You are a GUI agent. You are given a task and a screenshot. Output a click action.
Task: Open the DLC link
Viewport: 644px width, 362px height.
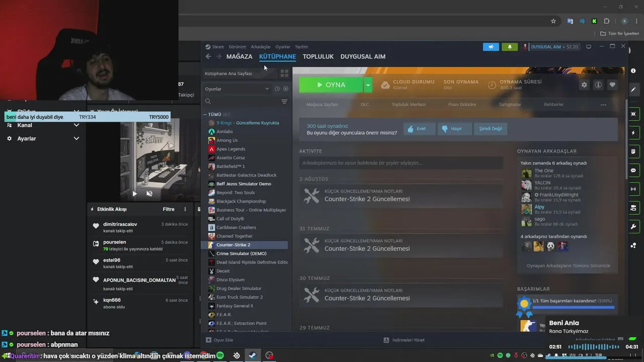[x=365, y=105]
